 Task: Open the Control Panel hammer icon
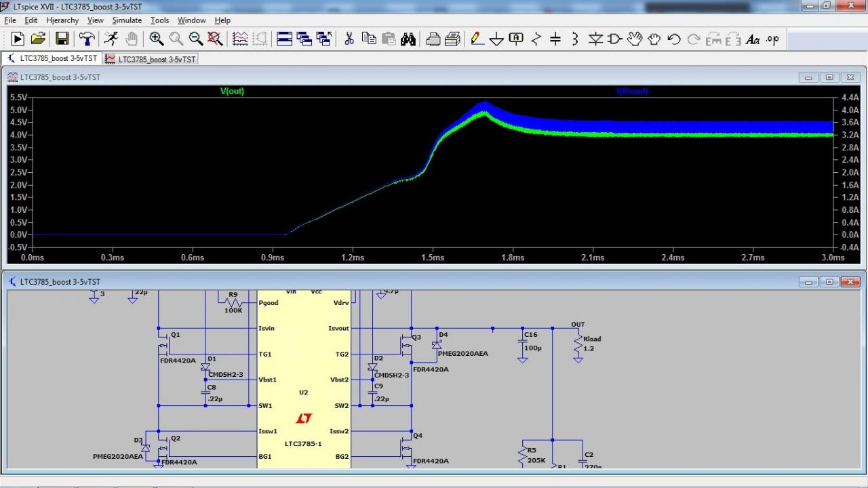click(x=87, y=39)
